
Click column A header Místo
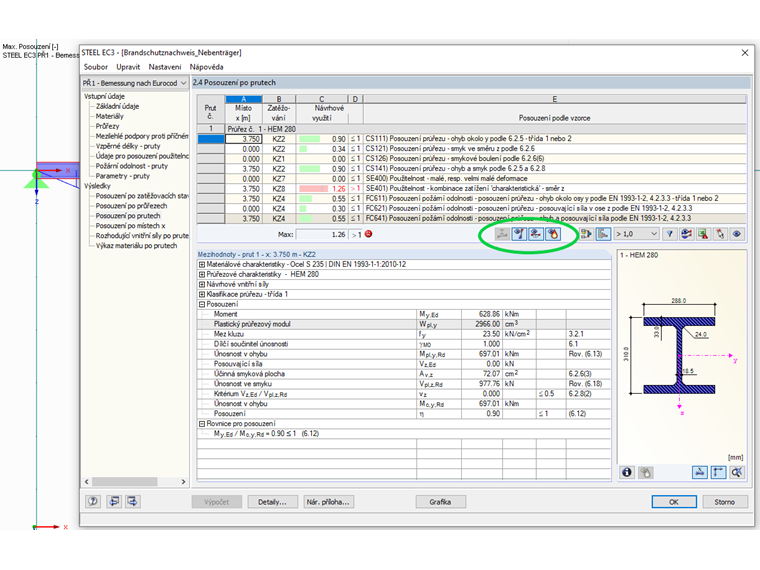(244, 109)
